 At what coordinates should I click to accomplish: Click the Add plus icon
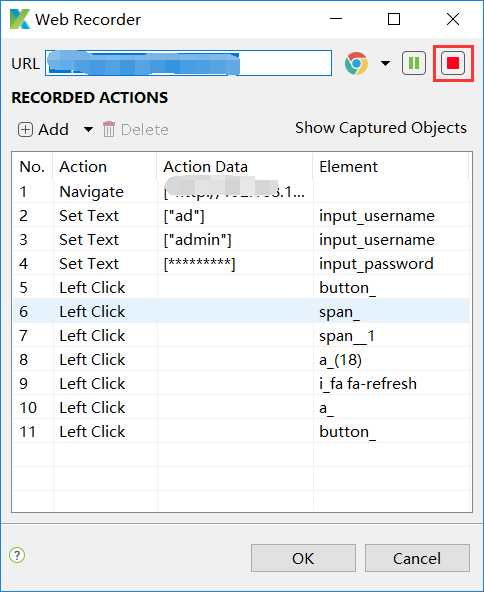(25, 130)
